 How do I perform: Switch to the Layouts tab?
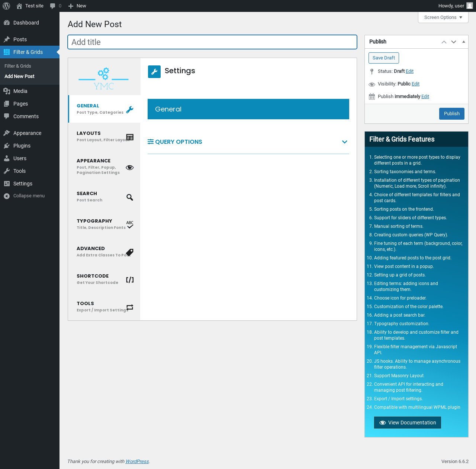pos(104,136)
